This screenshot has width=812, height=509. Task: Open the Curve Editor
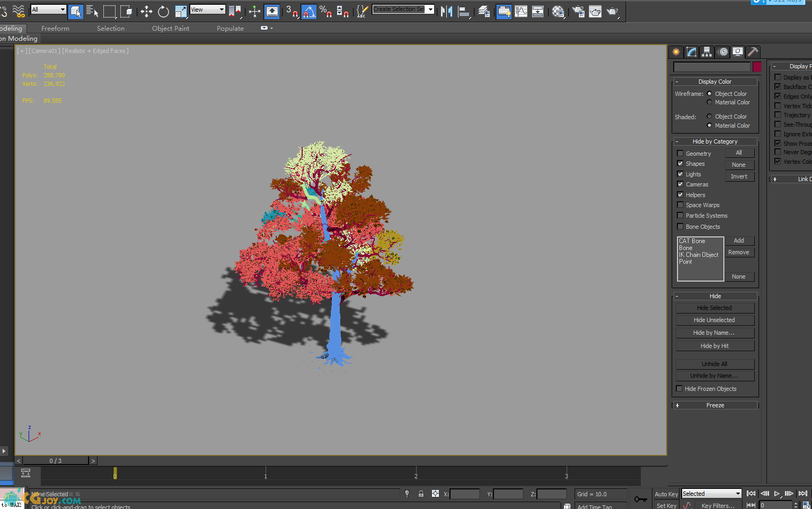tap(521, 11)
